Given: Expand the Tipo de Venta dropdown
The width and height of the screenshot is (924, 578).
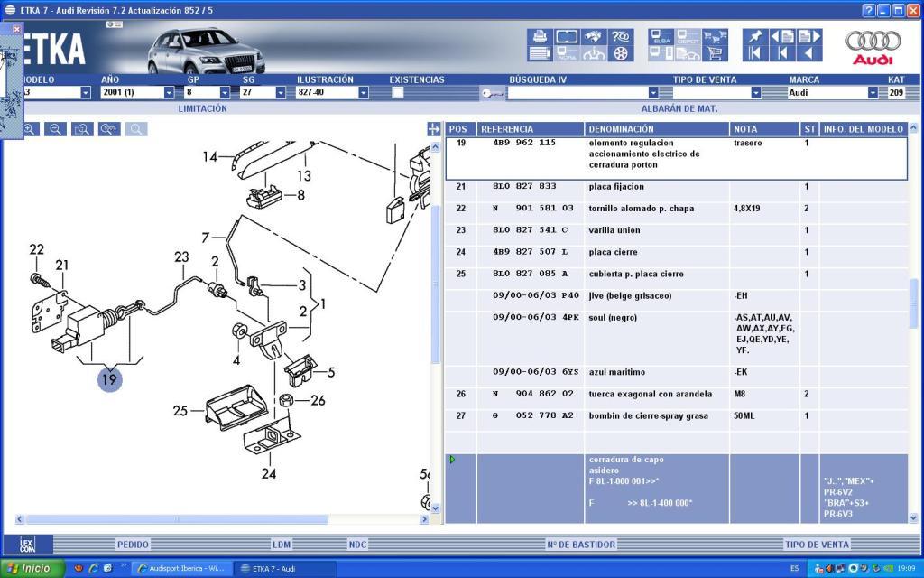Looking at the screenshot, I should tap(756, 93).
